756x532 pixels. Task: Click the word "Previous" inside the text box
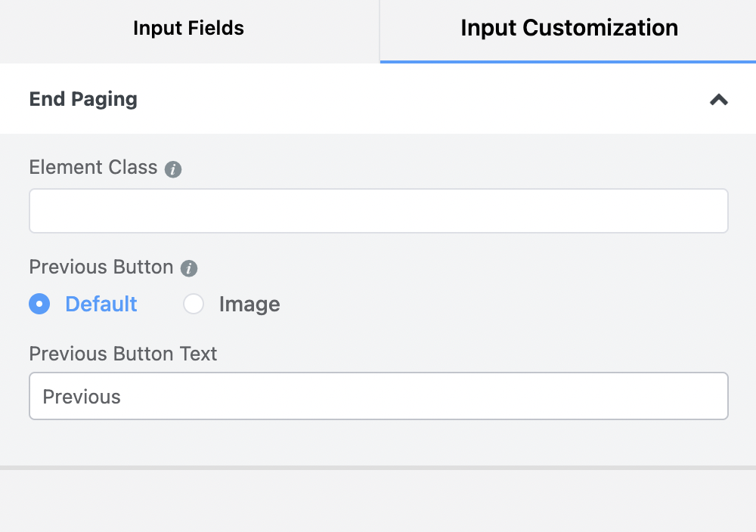pyautogui.click(x=82, y=397)
